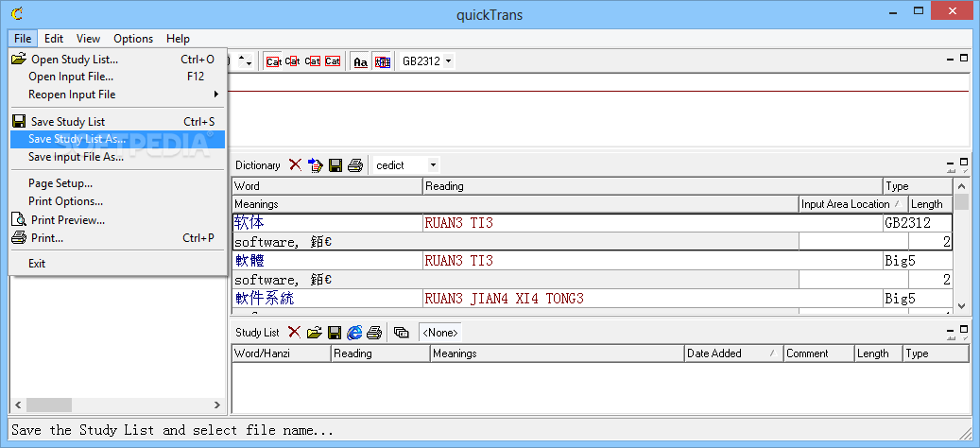The height and width of the screenshot is (448, 980).
Task: Toggle the Aa font style button
Action: [361, 61]
